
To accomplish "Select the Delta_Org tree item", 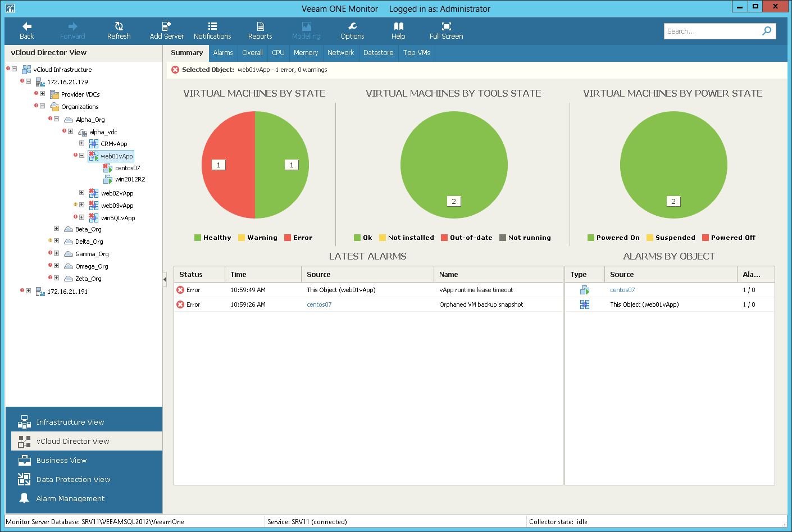I will (89, 242).
